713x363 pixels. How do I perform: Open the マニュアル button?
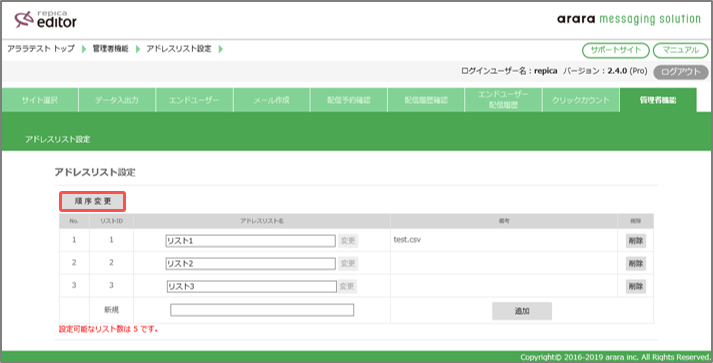click(x=681, y=50)
